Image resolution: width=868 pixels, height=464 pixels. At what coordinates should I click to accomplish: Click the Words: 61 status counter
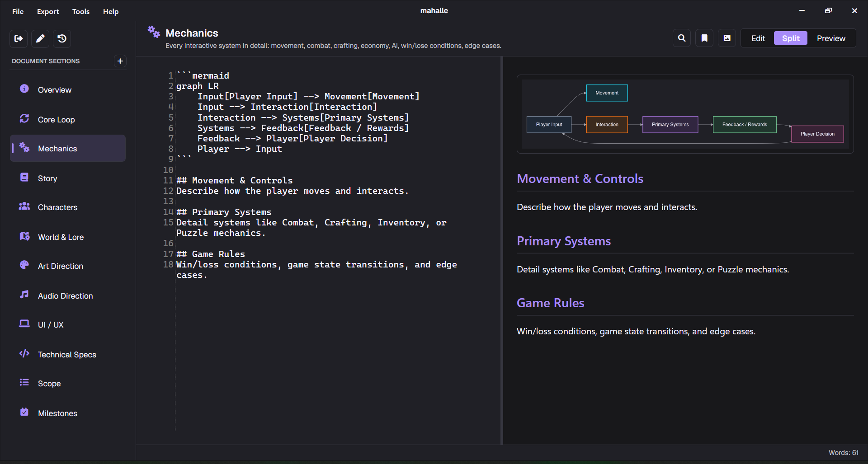(843, 453)
